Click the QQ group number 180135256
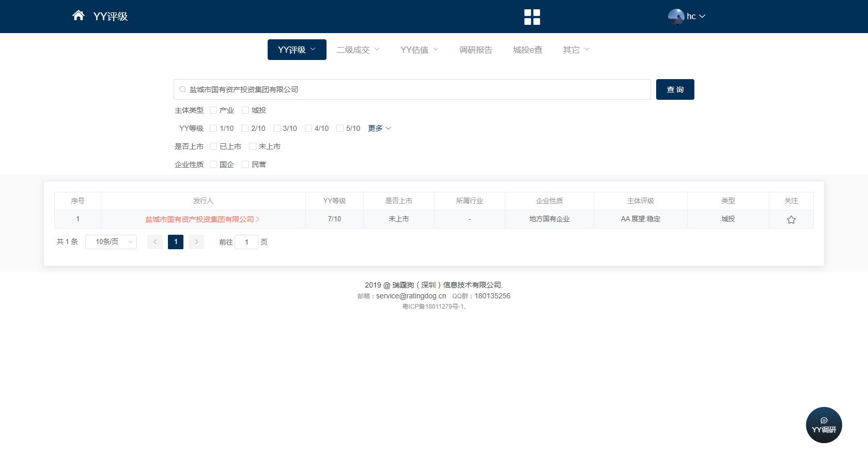Viewport: 868px width, 469px height. pyautogui.click(x=492, y=296)
